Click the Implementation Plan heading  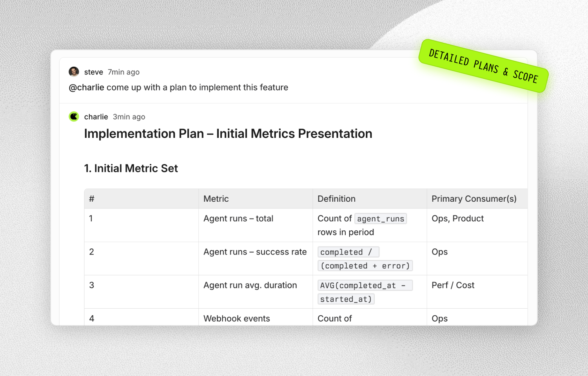tap(228, 134)
